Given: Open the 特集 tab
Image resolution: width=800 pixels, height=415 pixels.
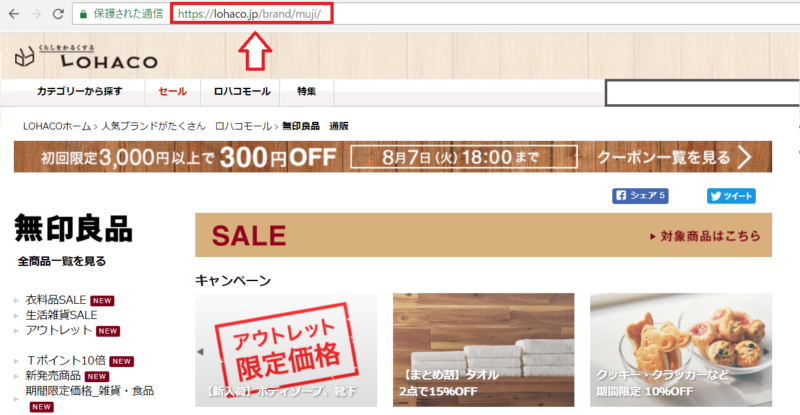Looking at the screenshot, I should click(x=307, y=91).
